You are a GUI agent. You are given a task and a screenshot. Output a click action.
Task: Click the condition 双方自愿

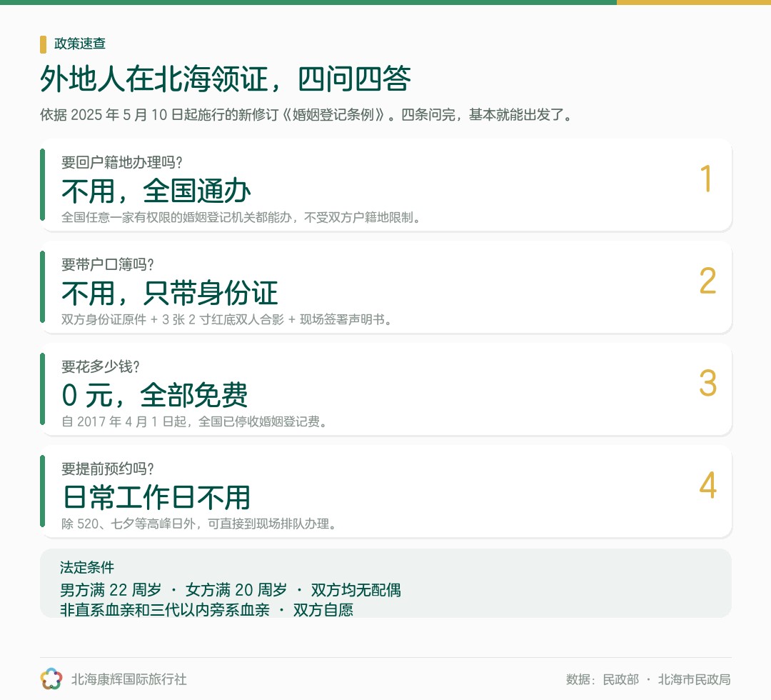click(x=323, y=609)
